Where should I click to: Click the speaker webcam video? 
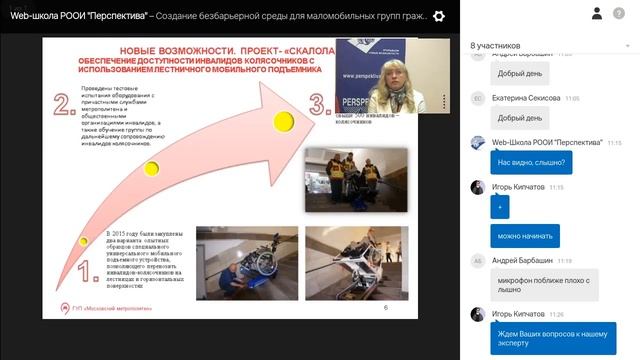[x=392, y=76]
